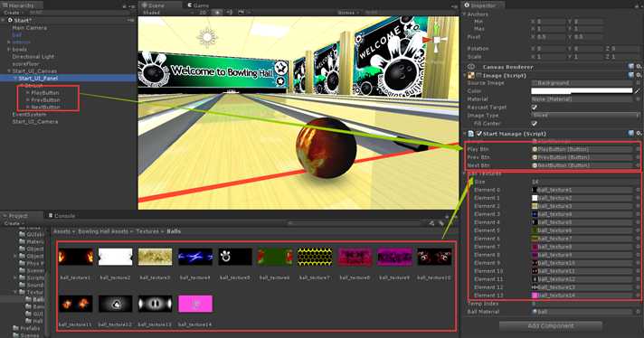Toggle scene audio speaker icon

230,13
